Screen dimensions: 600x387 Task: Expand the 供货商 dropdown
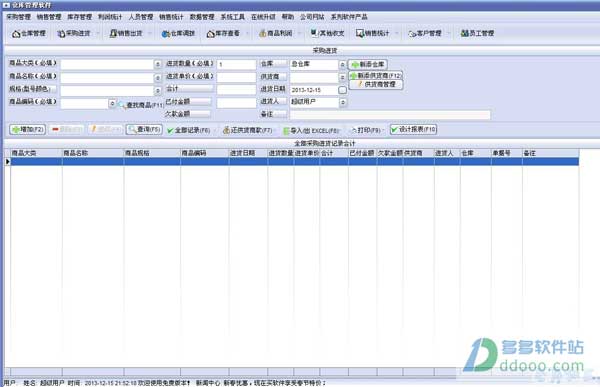point(342,77)
